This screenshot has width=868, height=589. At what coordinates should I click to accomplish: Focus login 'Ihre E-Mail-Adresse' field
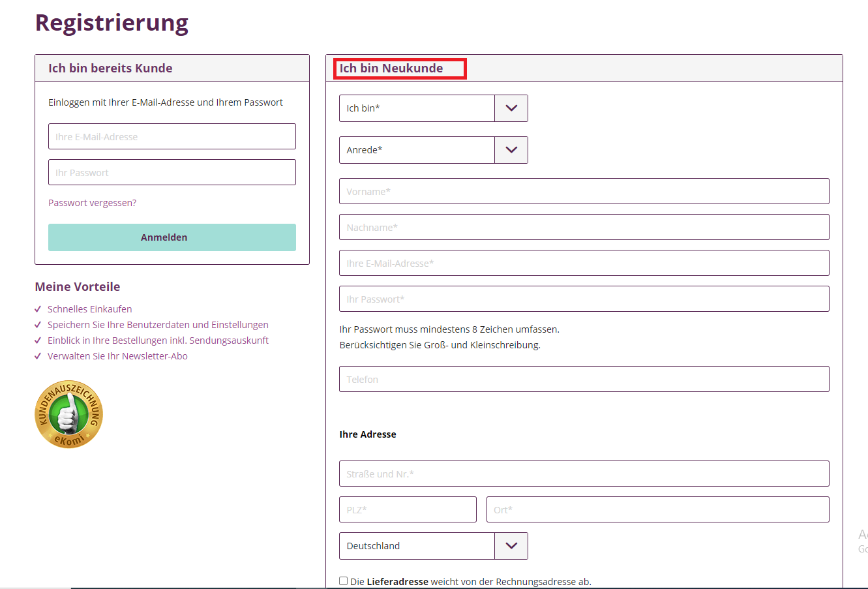pyautogui.click(x=172, y=136)
